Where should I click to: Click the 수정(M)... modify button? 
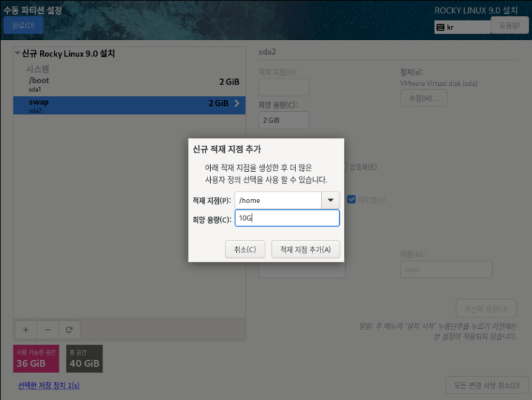click(424, 98)
